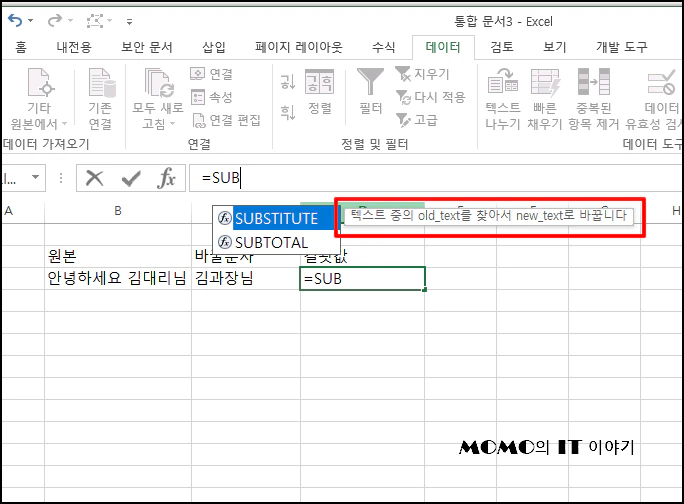Screen dimensions: 684x504
Task: Click the cell 안녕하세요 김대리님
Action: point(118,278)
